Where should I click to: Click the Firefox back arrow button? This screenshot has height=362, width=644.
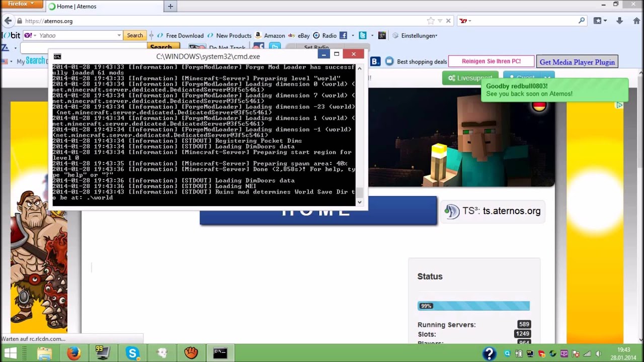[x=7, y=21]
